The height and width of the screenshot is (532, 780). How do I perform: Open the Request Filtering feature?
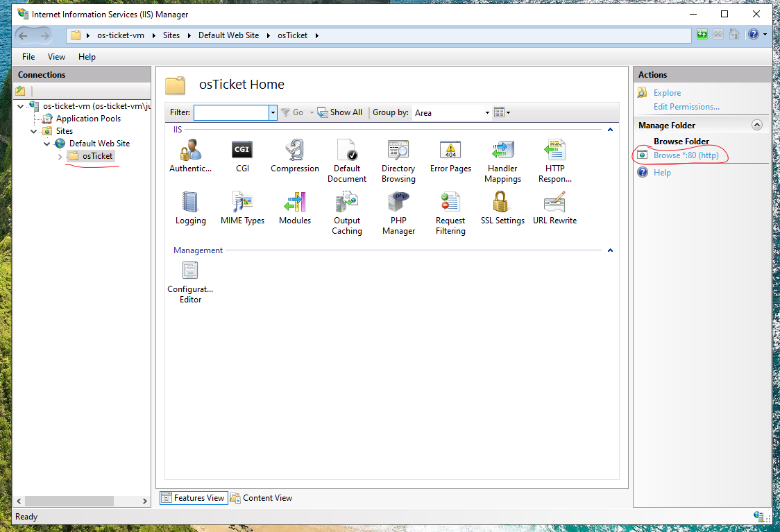pos(450,214)
